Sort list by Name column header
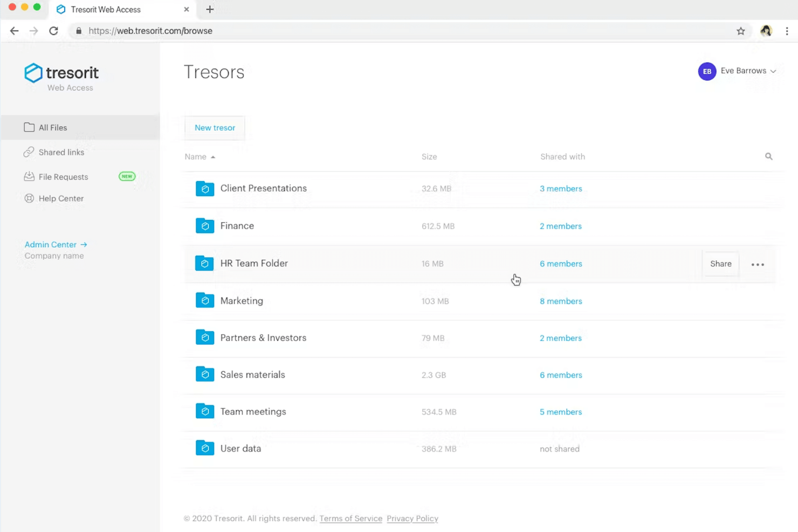This screenshot has width=798, height=532. pos(200,157)
